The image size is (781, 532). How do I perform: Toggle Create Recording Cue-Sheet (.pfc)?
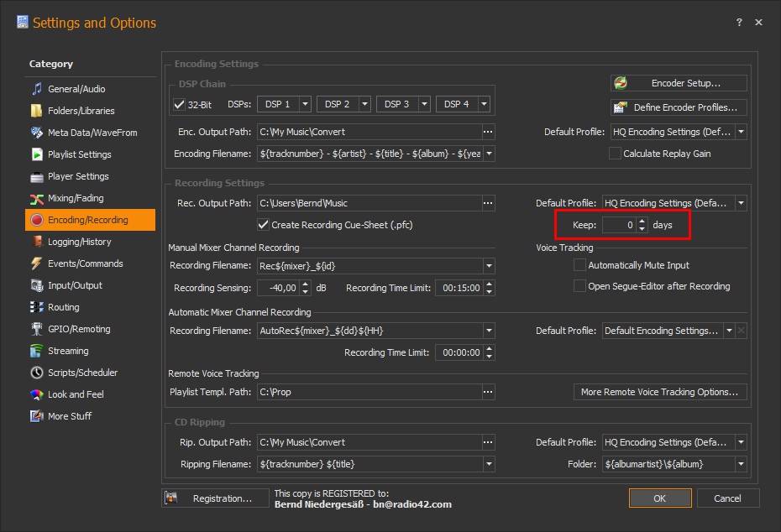click(x=264, y=225)
